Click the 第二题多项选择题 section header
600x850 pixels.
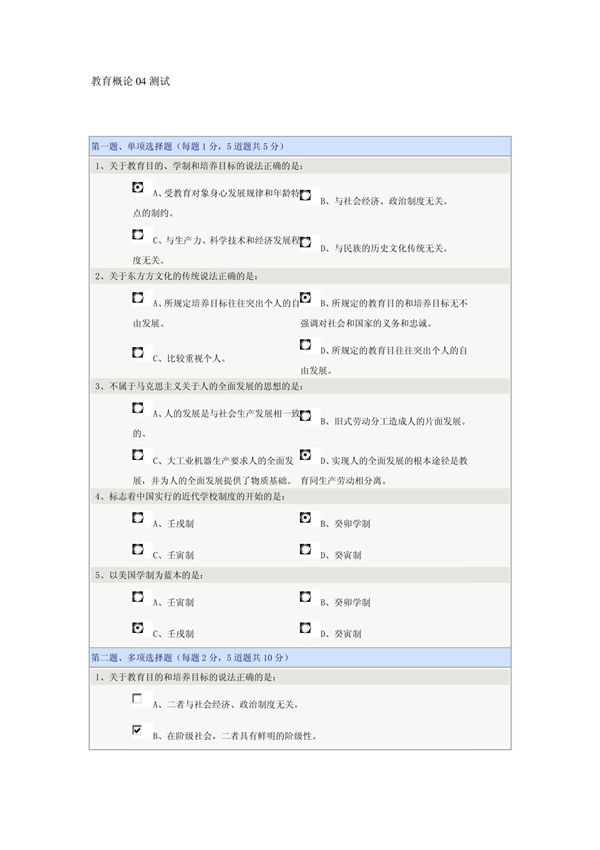300,659
